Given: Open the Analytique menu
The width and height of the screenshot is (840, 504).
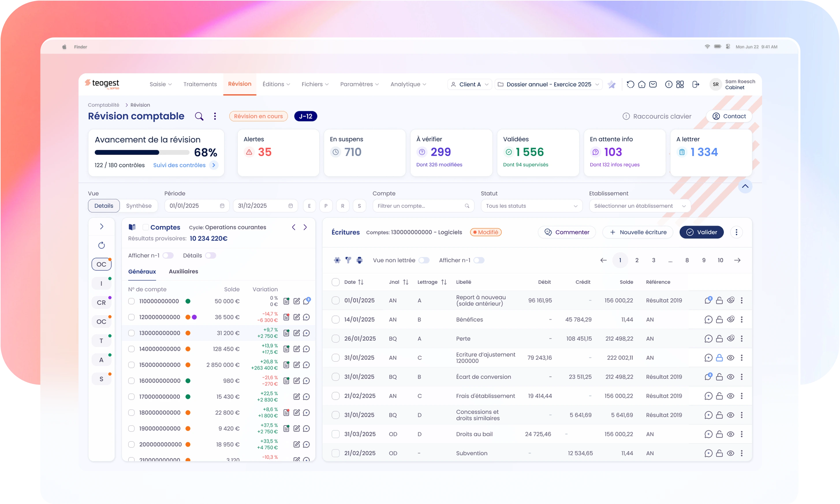Looking at the screenshot, I should (x=408, y=84).
